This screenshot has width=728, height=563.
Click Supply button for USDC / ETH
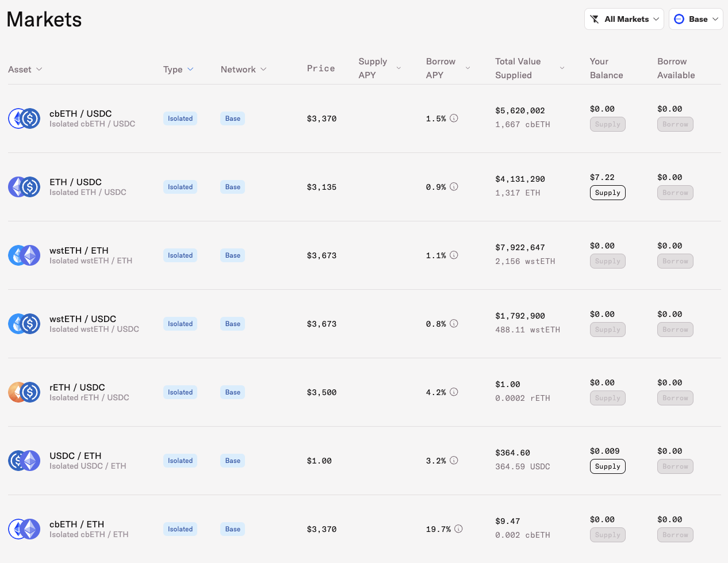(607, 466)
